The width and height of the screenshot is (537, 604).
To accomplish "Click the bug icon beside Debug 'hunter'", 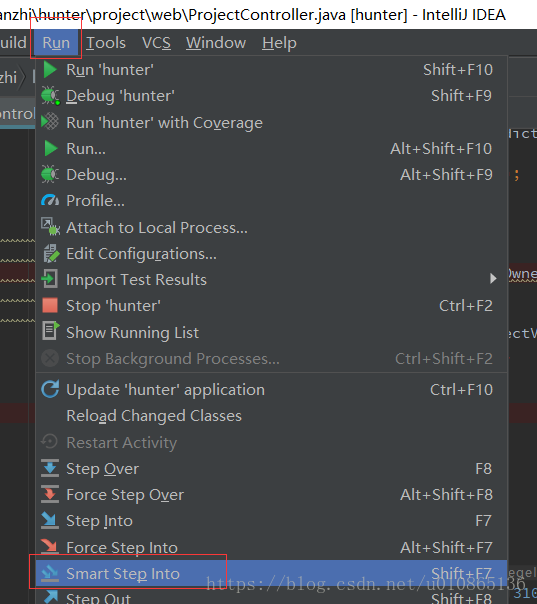I will coord(50,96).
